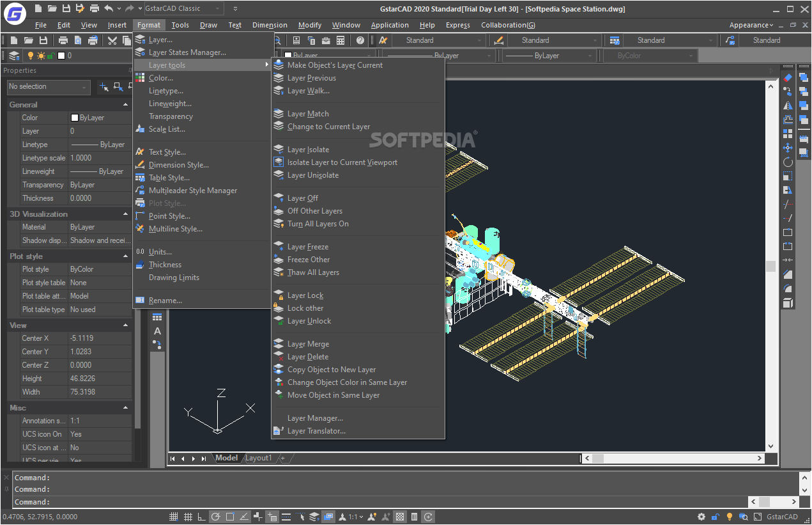This screenshot has height=525, width=812.
Task: Select the Extend tool
Action: 788,218
